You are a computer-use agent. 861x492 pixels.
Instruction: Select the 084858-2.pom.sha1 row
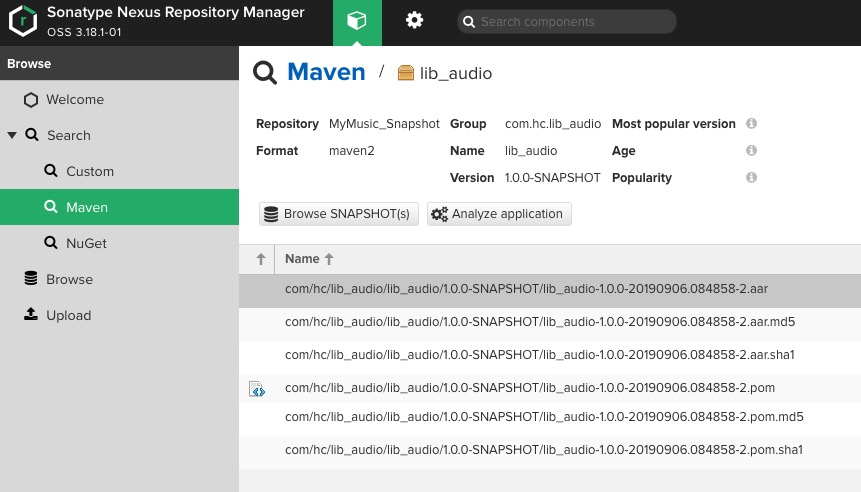click(x=550, y=450)
